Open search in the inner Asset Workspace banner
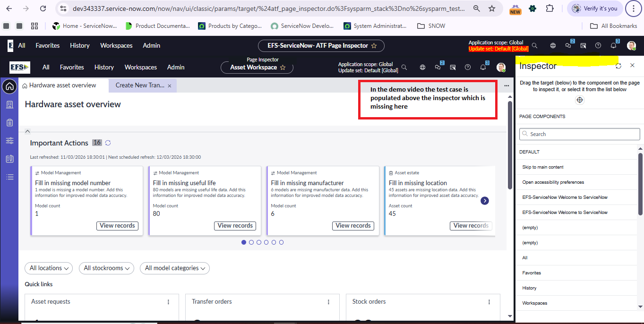This screenshot has height=324, width=644. click(404, 68)
